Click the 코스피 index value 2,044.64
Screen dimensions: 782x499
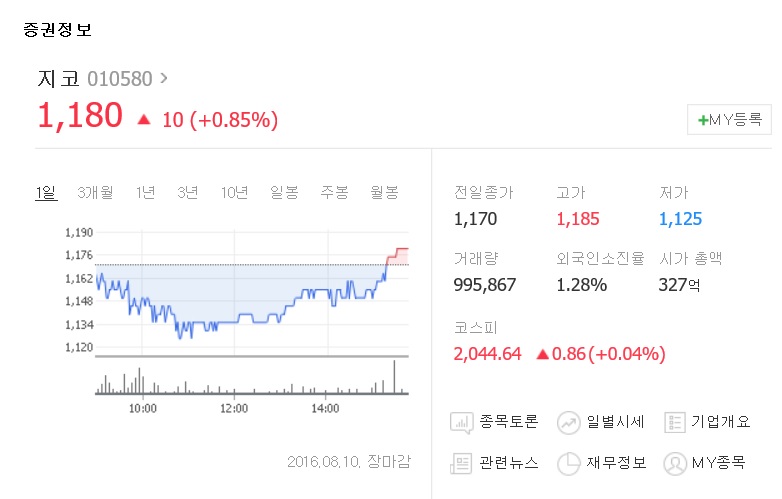(x=488, y=353)
